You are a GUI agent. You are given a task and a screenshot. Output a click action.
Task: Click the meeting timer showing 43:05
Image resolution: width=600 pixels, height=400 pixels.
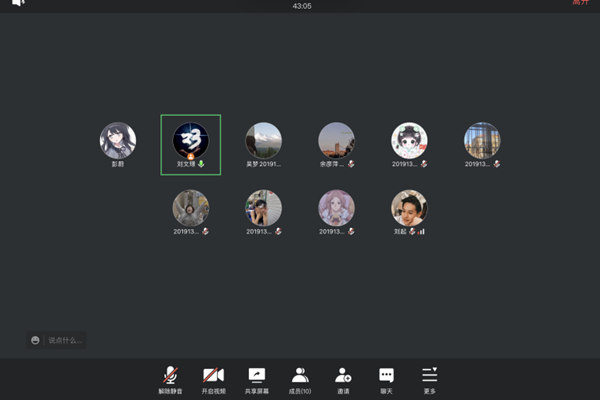point(301,6)
